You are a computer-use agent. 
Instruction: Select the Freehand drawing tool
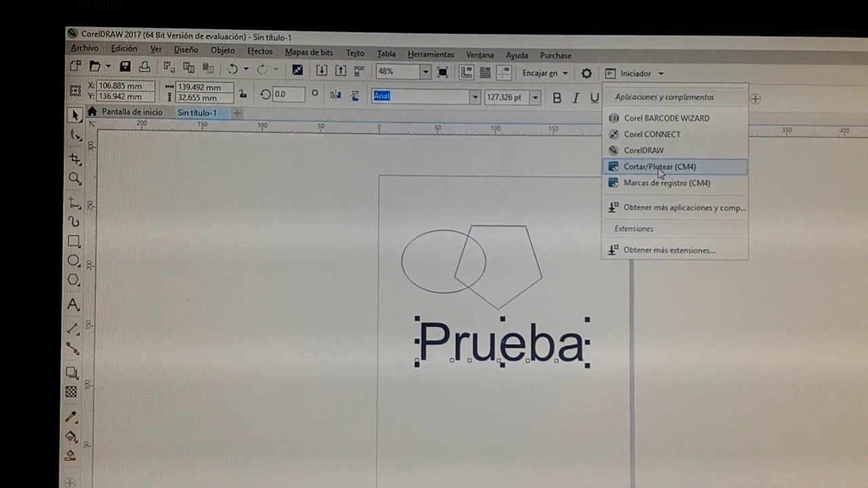tap(74, 203)
